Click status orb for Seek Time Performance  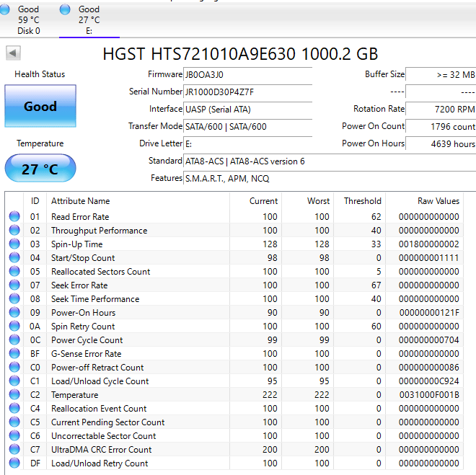[14, 299]
